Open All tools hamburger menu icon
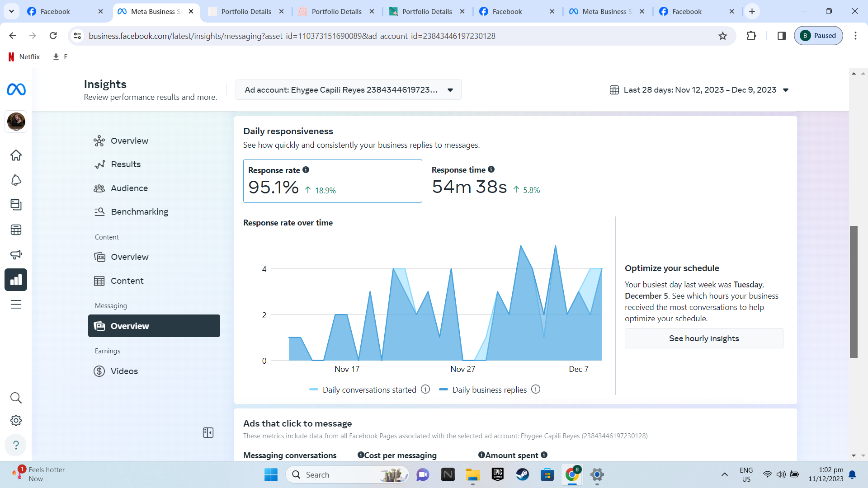This screenshot has width=868, height=488. point(16,305)
